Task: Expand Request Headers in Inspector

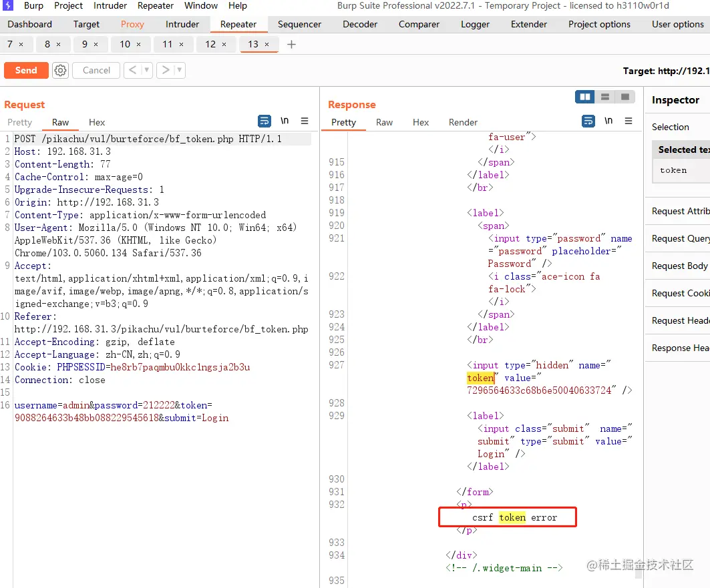Action: point(679,320)
